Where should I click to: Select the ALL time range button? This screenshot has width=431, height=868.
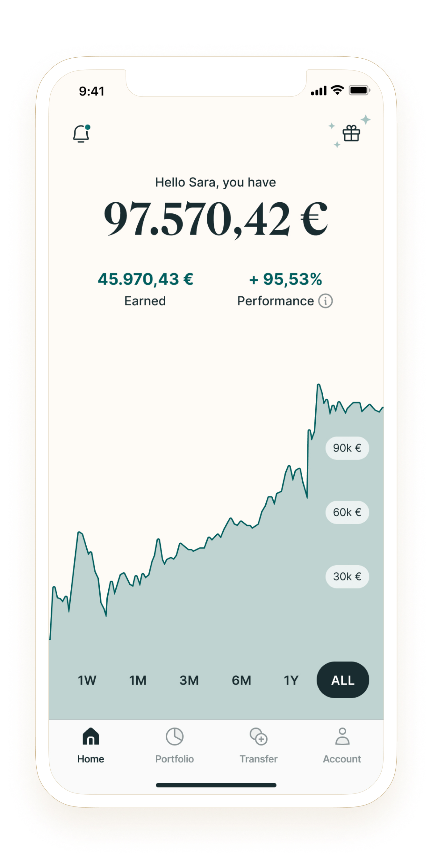343,680
